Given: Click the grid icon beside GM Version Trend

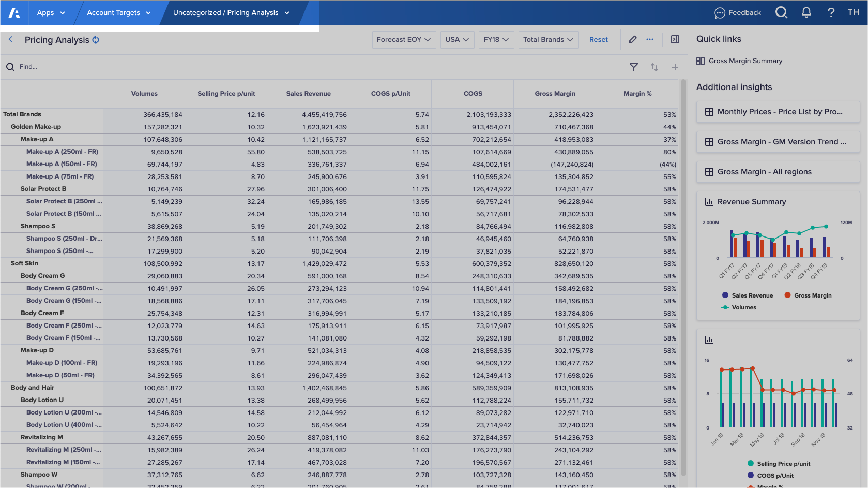Looking at the screenshot, I should click(x=709, y=142).
